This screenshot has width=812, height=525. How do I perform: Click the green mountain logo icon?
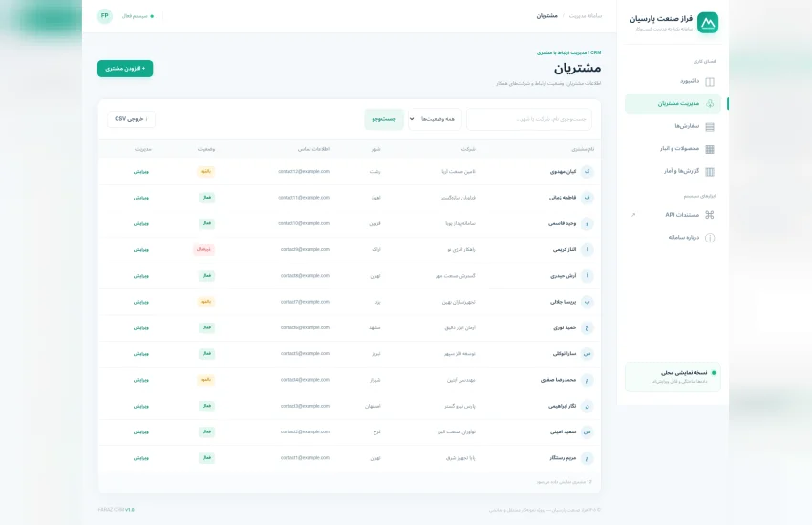(707, 23)
